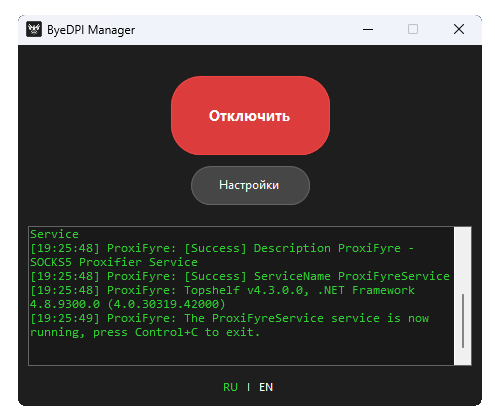The width and height of the screenshot is (495, 418).
Task: Switch language to RU
Action: click(230, 387)
